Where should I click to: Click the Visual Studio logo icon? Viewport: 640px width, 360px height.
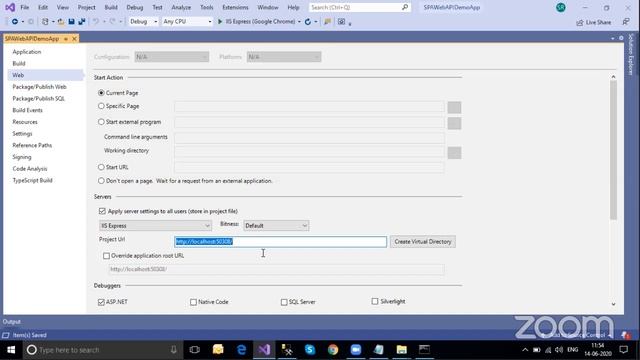(10, 7)
